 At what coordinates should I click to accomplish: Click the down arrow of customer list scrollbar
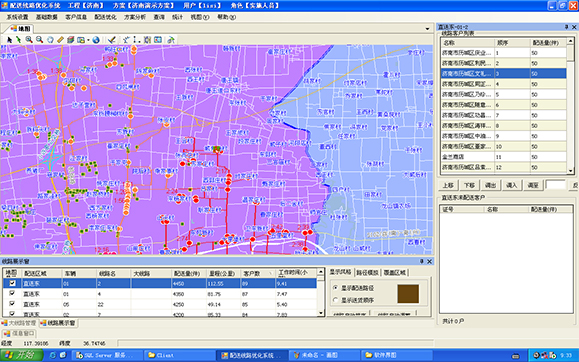571,171
